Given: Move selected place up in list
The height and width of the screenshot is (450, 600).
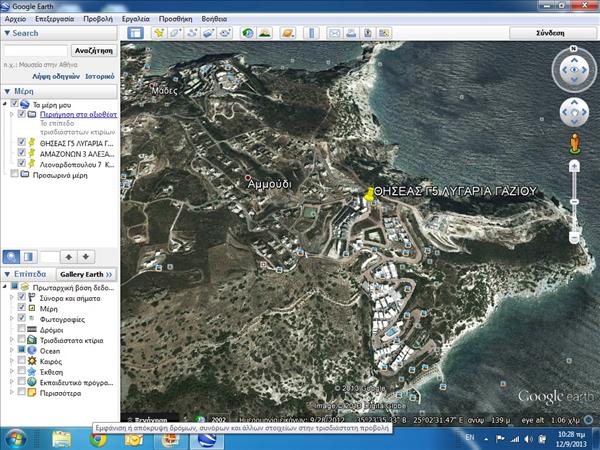Looking at the screenshot, I should click(x=68, y=257).
